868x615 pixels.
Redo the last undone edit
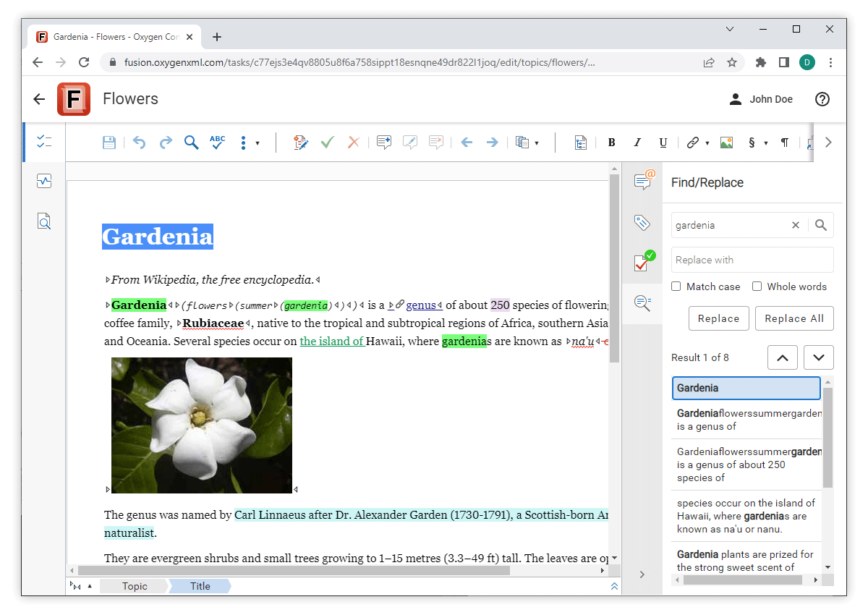click(x=166, y=143)
